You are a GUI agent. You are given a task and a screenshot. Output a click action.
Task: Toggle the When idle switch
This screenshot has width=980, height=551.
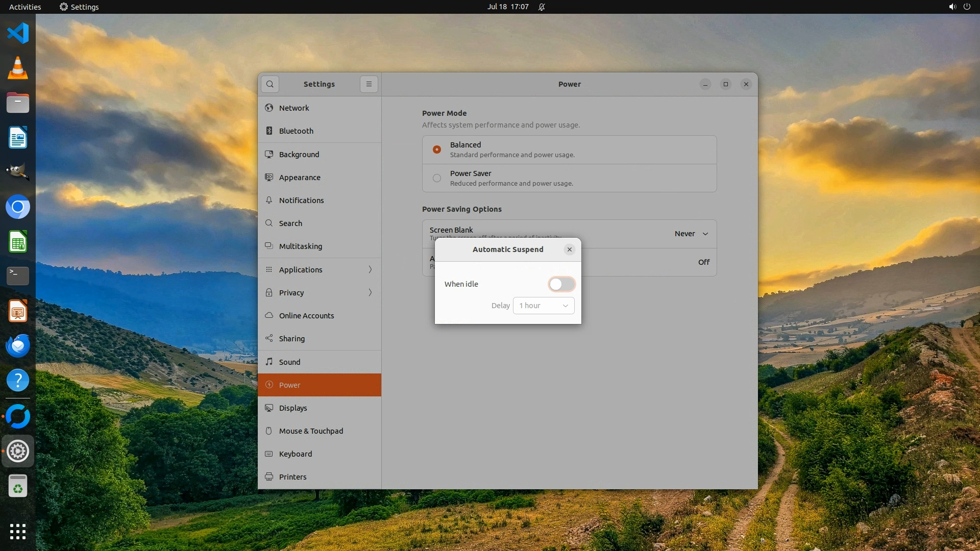click(x=561, y=284)
